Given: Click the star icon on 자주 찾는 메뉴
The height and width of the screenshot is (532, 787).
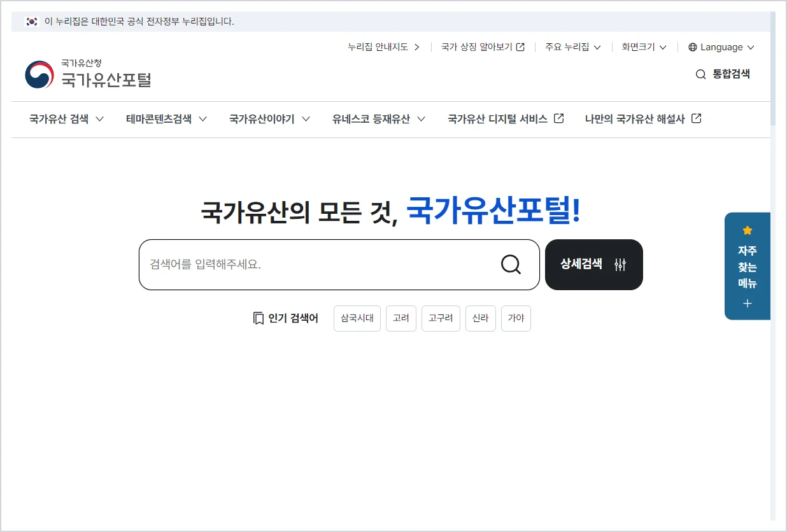Looking at the screenshot, I should pos(748,230).
